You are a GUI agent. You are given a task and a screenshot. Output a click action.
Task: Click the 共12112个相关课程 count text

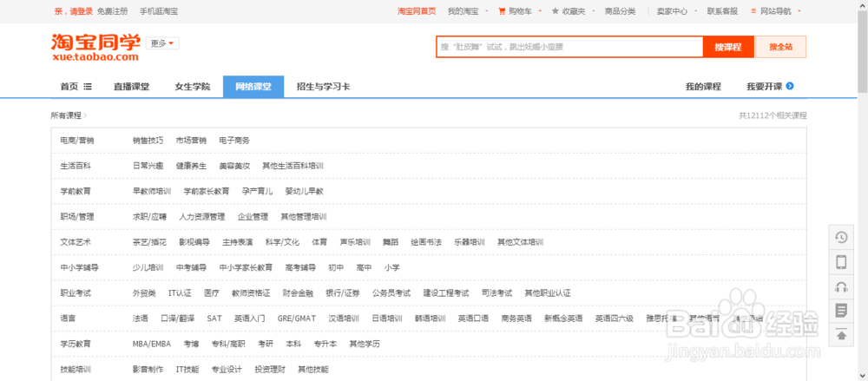773,115
